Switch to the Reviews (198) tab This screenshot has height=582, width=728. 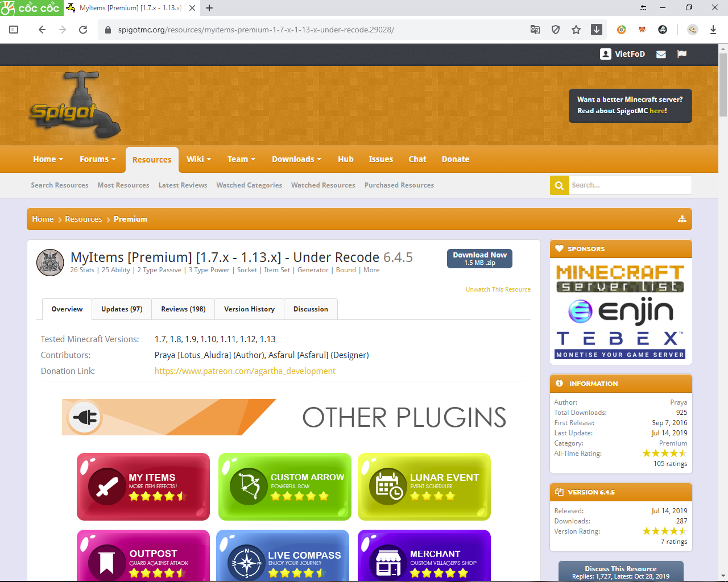[183, 309]
